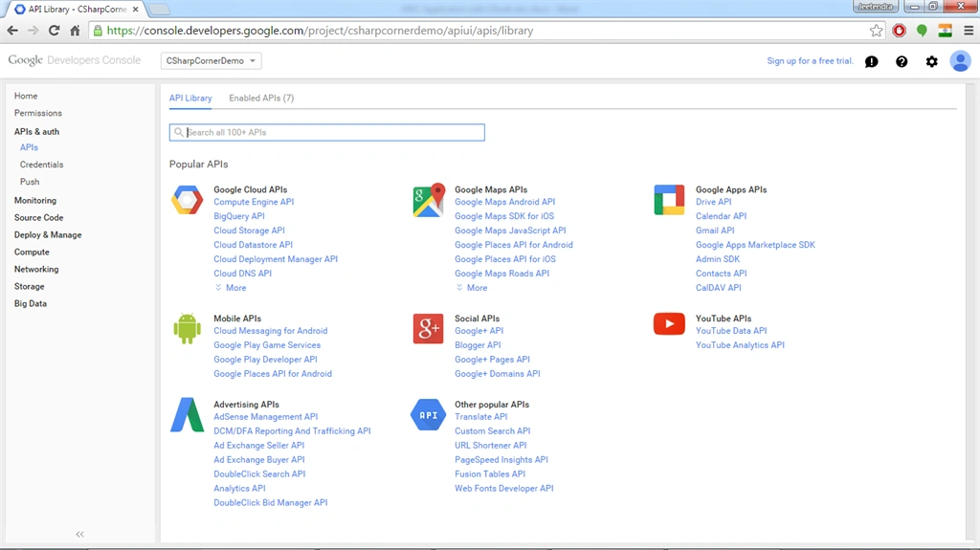Collapse the left sidebar with double chevron
The height and width of the screenshot is (550, 980).
tap(80, 535)
